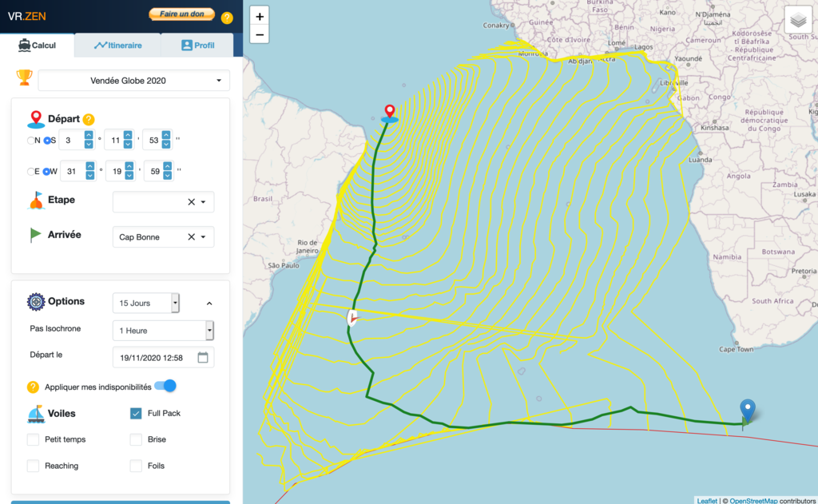Click the Cape Town label on the map
Image resolution: width=818 pixels, height=504 pixels.
(736, 349)
